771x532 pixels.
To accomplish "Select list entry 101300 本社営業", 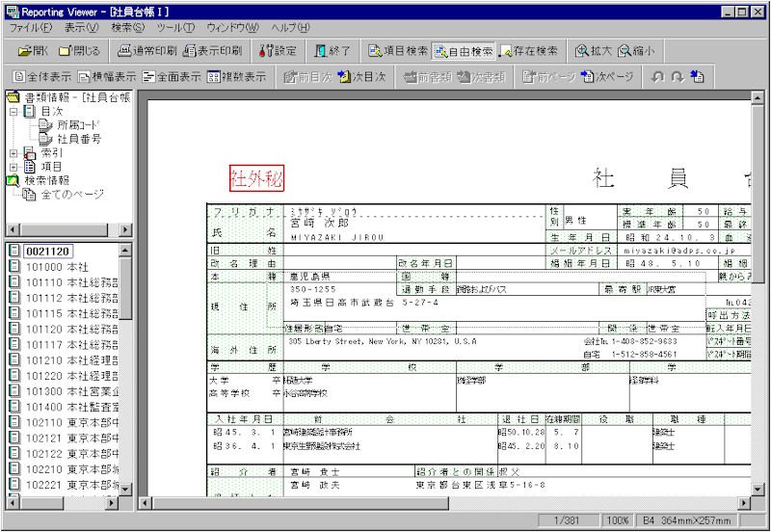I will [71, 391].
